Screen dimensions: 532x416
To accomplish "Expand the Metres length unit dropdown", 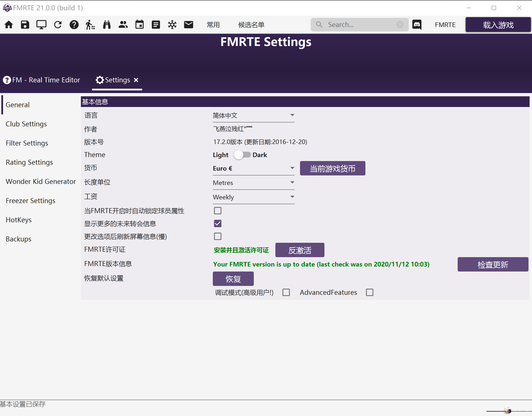I will point(253,183).
